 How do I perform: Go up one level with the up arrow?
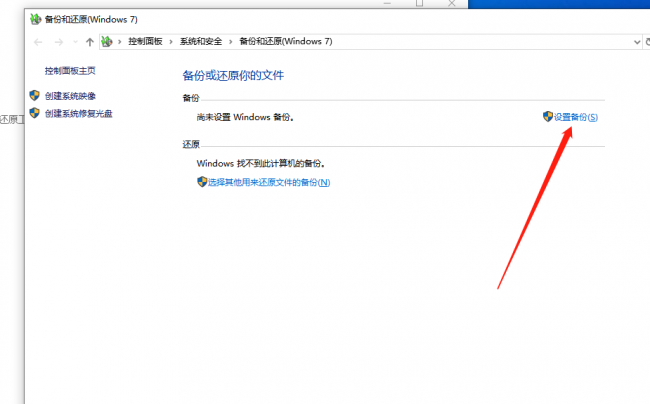[x=90, y=42]
